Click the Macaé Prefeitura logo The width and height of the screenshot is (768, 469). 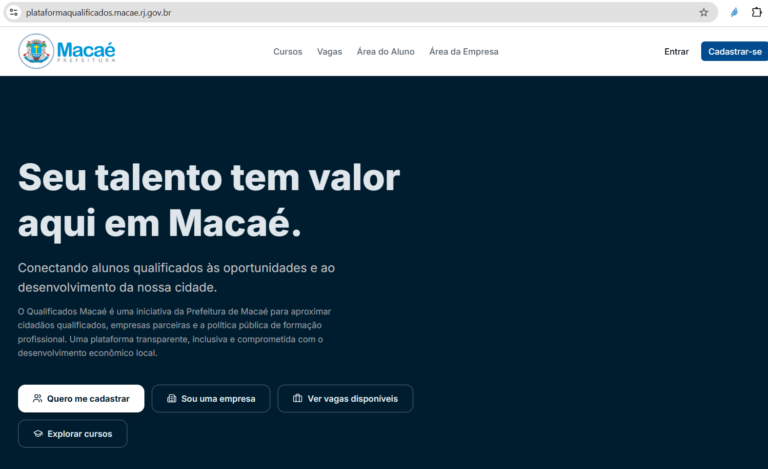(x=67, y=51)
